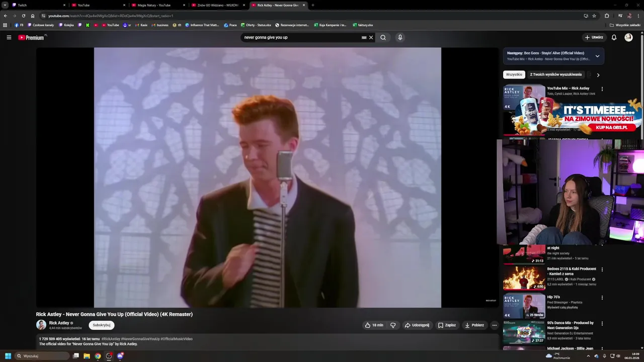Screen dimensions: 644x362
Task: Open the on-screen keyboard icon in search
Action: pos(364,37)
